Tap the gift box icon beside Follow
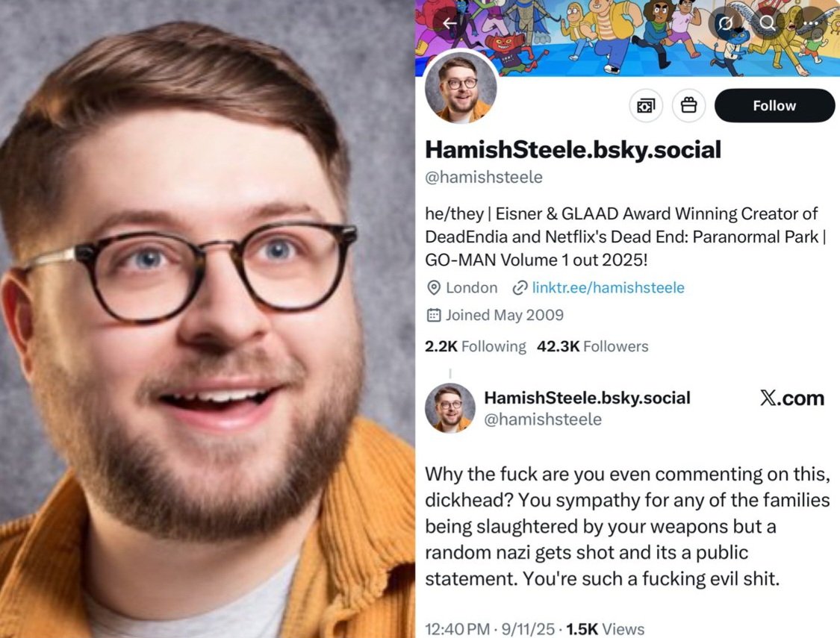The image size is (840, 638). [688, 105]
